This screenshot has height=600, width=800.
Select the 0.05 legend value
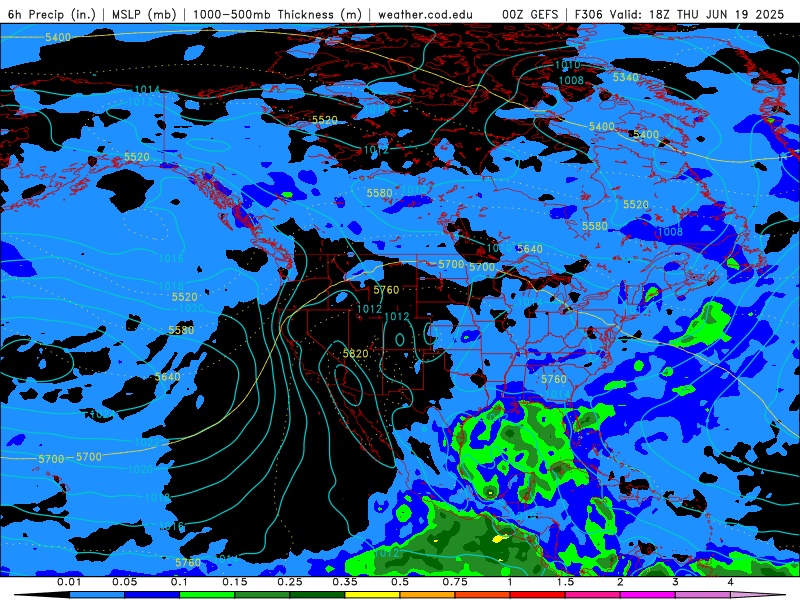click(x=124, y=582)
